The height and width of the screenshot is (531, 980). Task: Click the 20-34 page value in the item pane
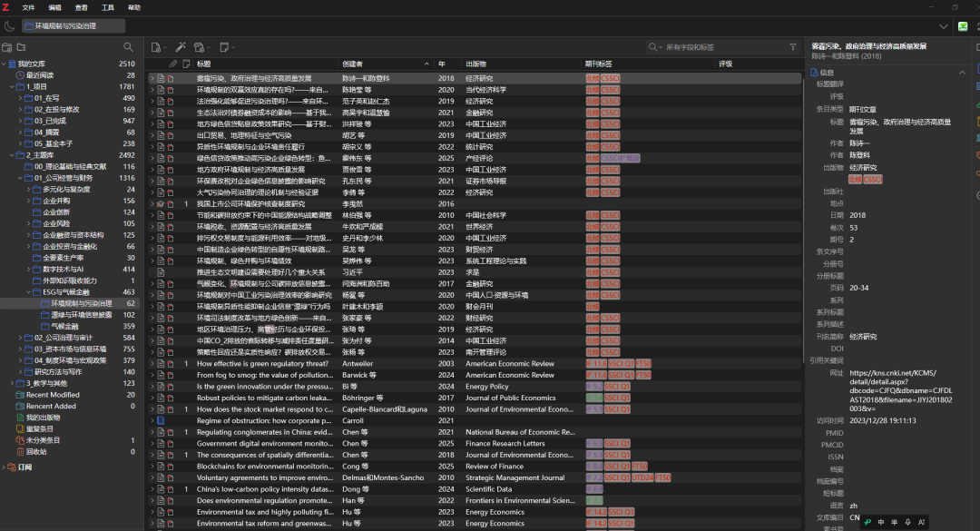pos(858,289)
